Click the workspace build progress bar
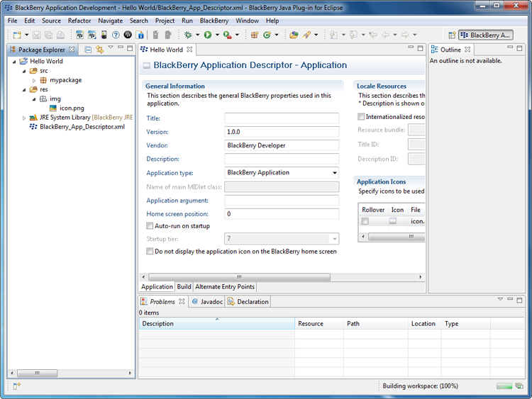 tap(504, 386)
